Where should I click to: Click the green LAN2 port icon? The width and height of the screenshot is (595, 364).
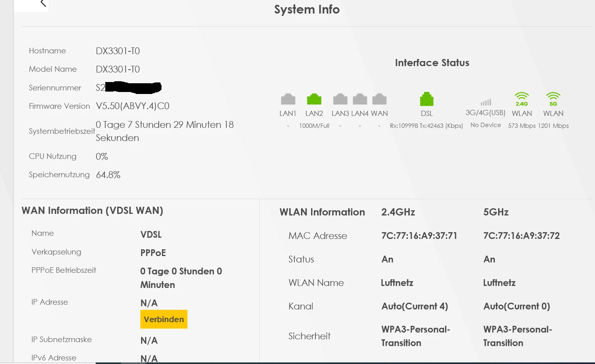point(314,99)
